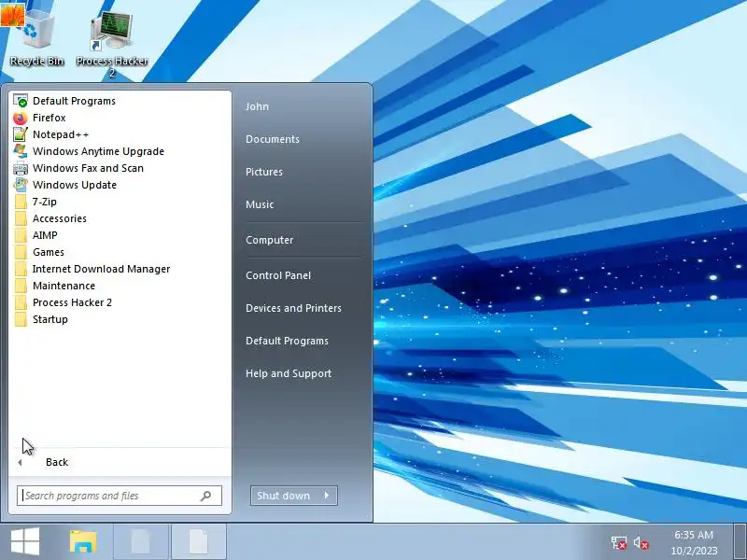The height and width of the screenshot is (560, 747).
Task: Open Pictures from the Start menu
Action: pos(264,172)
